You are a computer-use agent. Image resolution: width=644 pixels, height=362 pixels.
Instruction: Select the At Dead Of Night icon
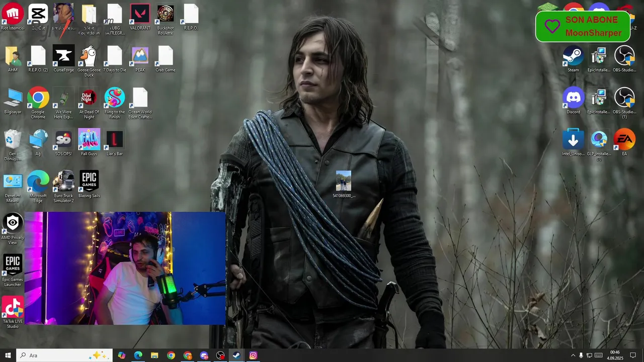pyautogui.click(x=89, y=98)
